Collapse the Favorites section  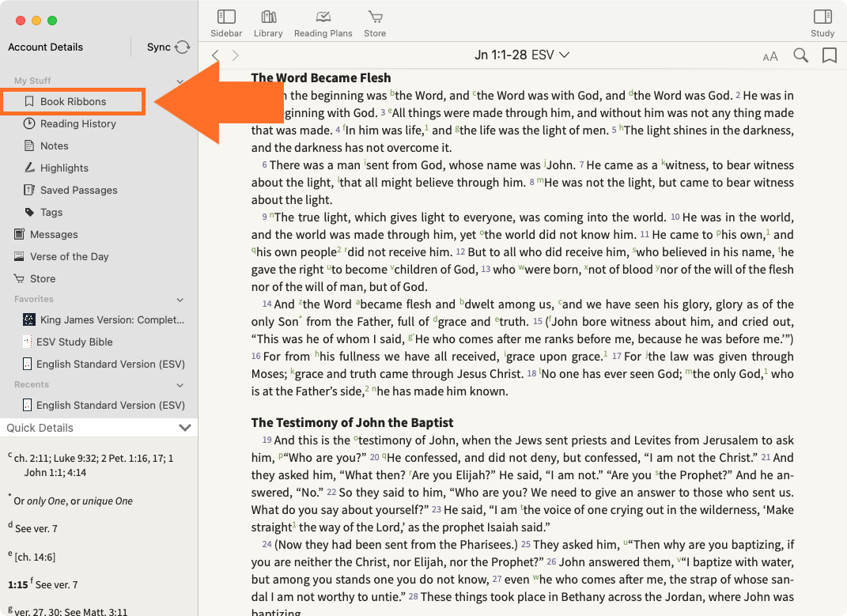coord(180,300)
